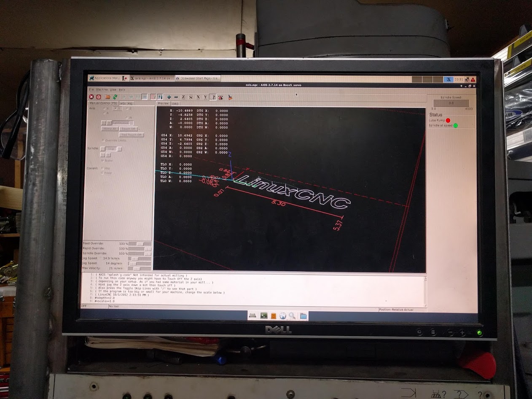Jog the axis in the positive direction
This screenshot has height=399, width=532.
point(109,123)
